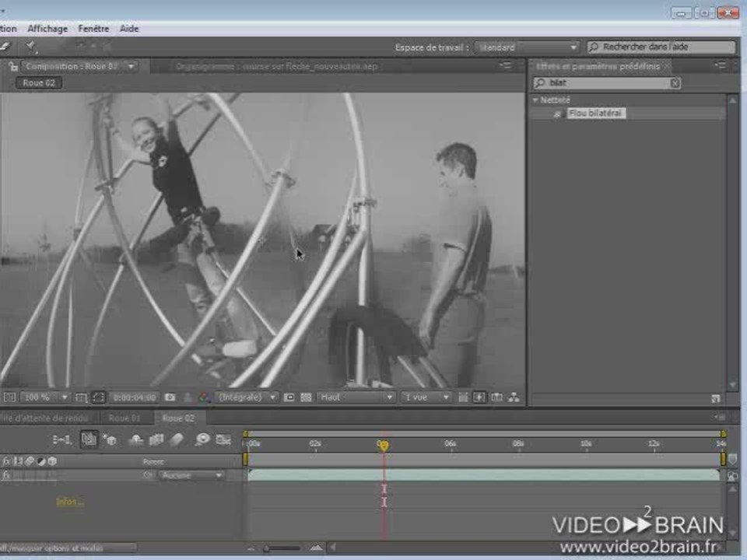Toggle the transparency grid
This screenshot has height=560, width=747.
point(306,397)
